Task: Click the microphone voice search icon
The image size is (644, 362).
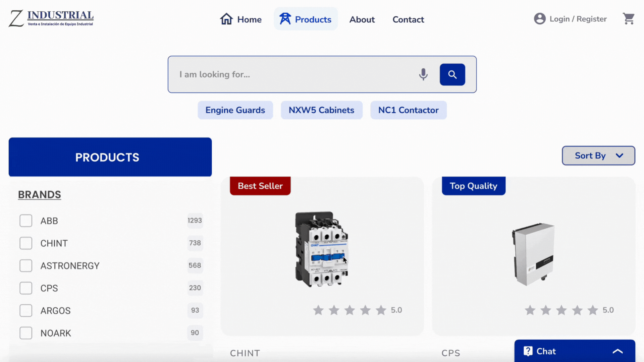Action: pos(423,74)
